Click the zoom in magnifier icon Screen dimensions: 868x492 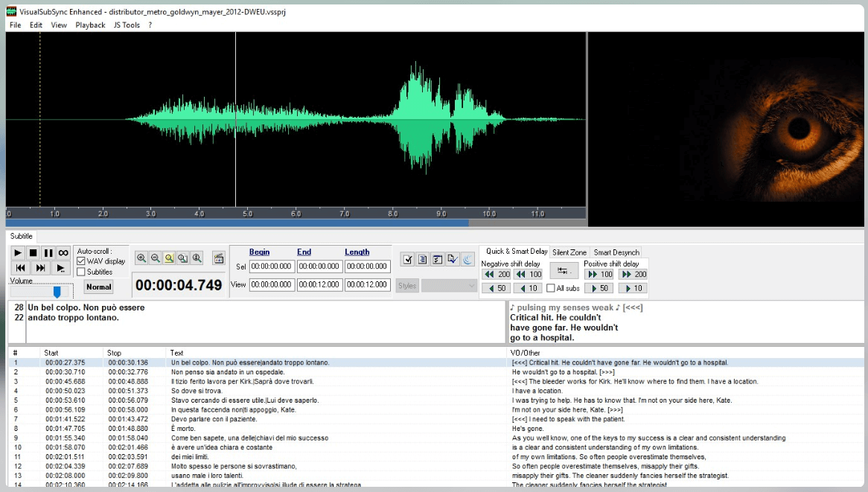pyautogui.click(x=141, y=258)
